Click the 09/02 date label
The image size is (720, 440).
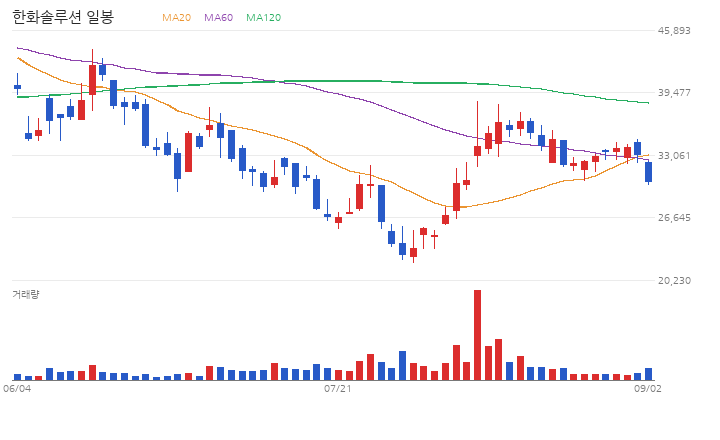click(x=647, y=389)
